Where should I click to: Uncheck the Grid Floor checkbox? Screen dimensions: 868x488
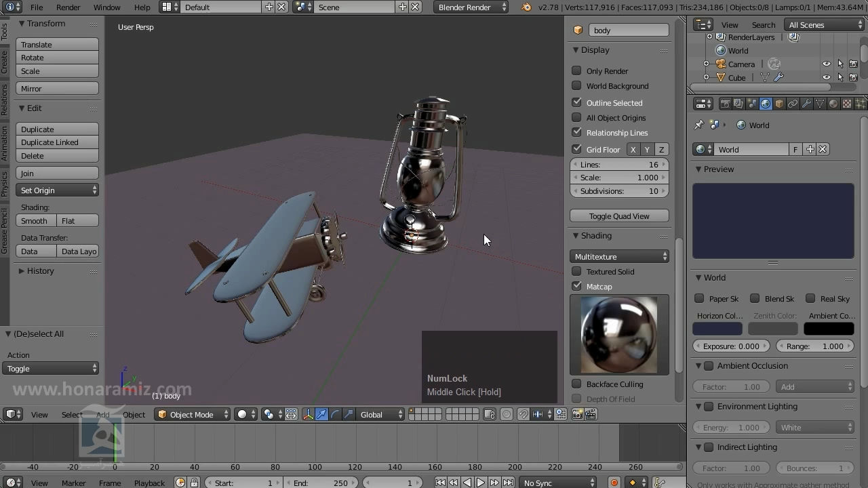pos(576,149)
